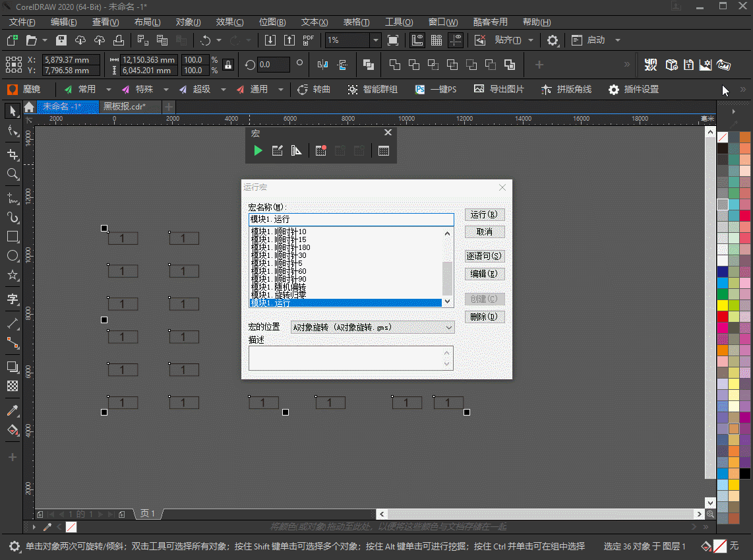Viewport: 753px width, 560px height.
Task: Click the Import icon
Action: coord(270,40)
